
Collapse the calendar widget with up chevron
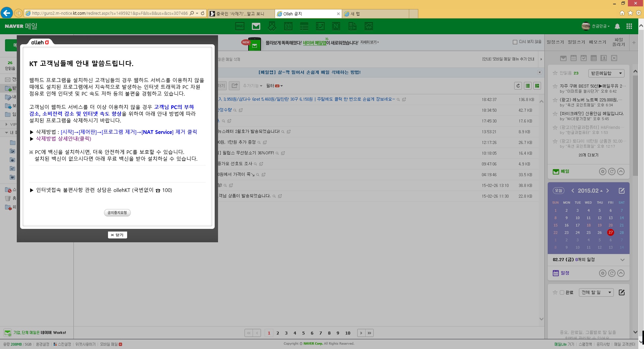621,273
